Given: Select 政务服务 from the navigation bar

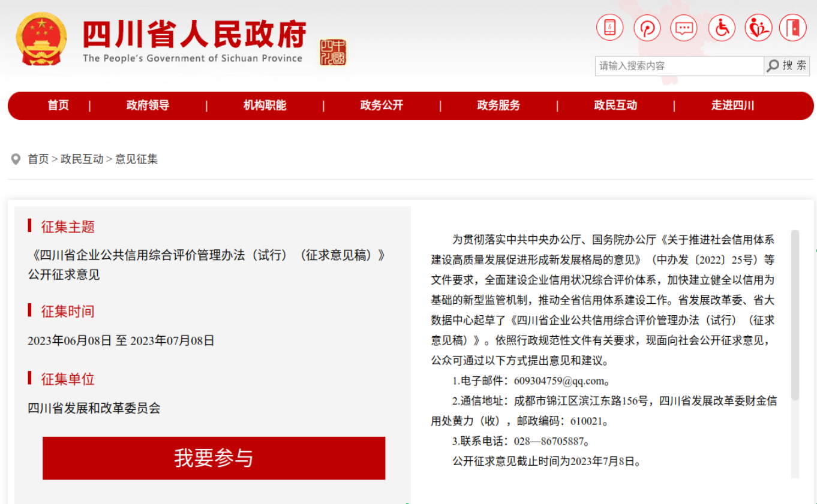Looking at the screenshot, I should tap(498, 105).
